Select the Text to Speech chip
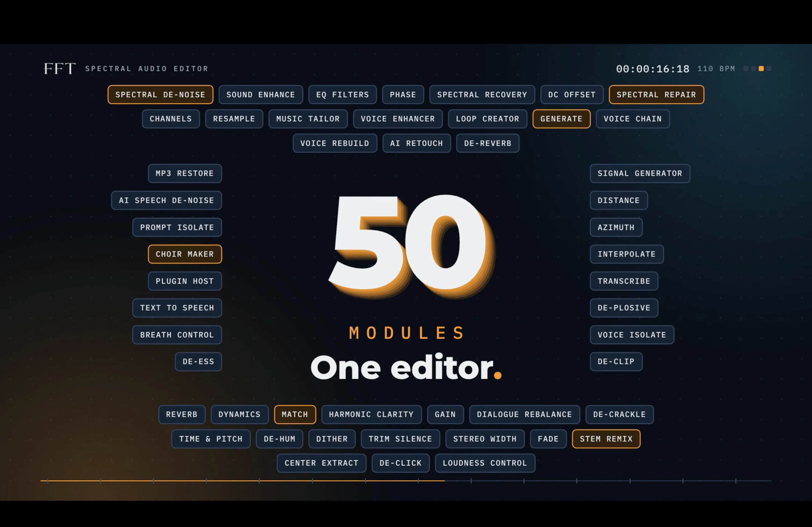812x527 pixels. click(x=177, y=308)
